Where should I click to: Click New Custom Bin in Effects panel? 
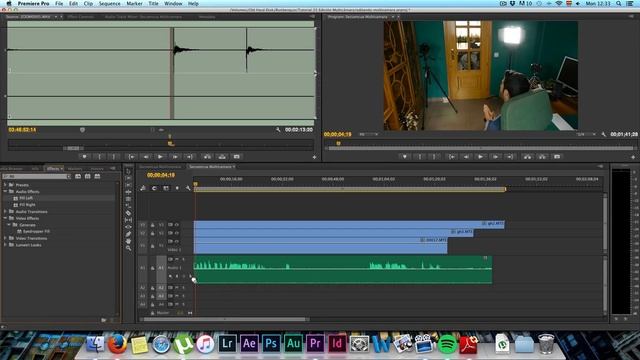(x=104, y=320)
